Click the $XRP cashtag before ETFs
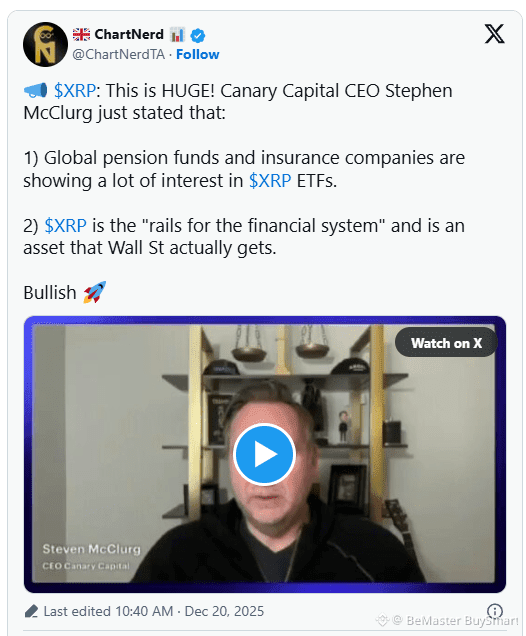Screen dimensions: 526x636 [x=270, y=181]
